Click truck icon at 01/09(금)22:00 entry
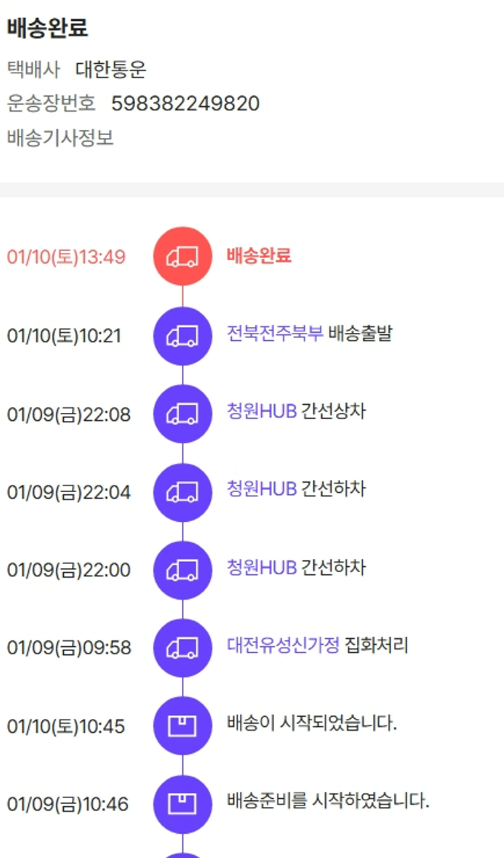The height and width of the screenshot is (858, 504). coord(183,570)
